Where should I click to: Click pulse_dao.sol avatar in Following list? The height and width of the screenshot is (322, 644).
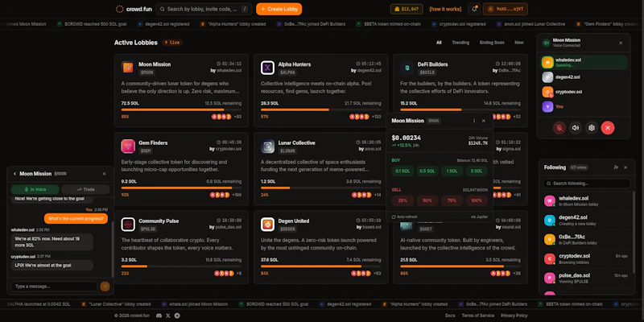pyautogui.click(x=550, y=278)
